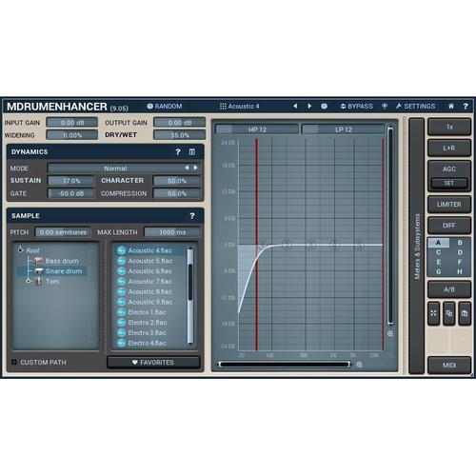476x476 pixels.
Task: Click the AGC SET button
Action: click(449, 183)
